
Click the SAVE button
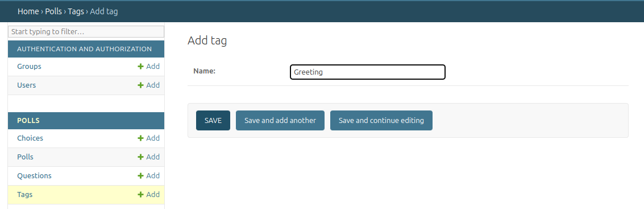(x=213, y=121)
